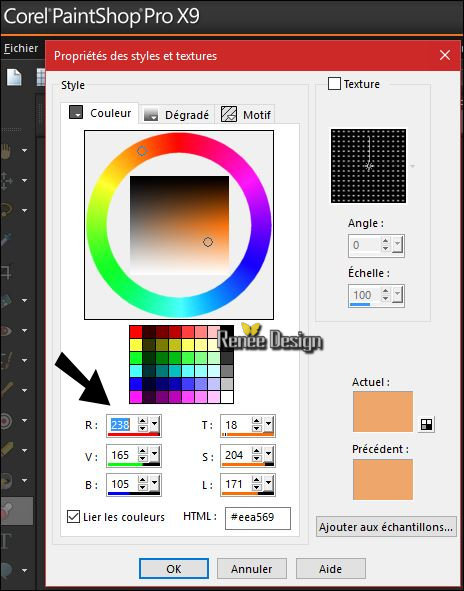The image size is (464, 591).
Task: Uncheck Lier les couleurs checkbox
Action: point(73,516)
